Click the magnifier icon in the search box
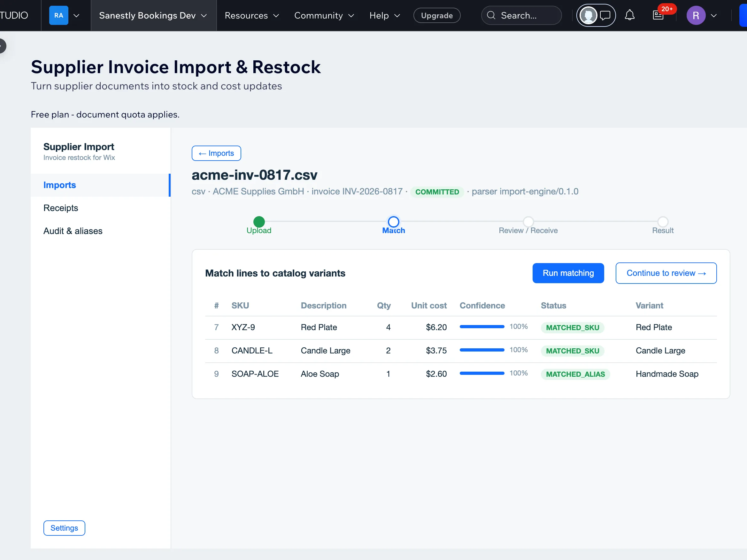 click(491, 15)
